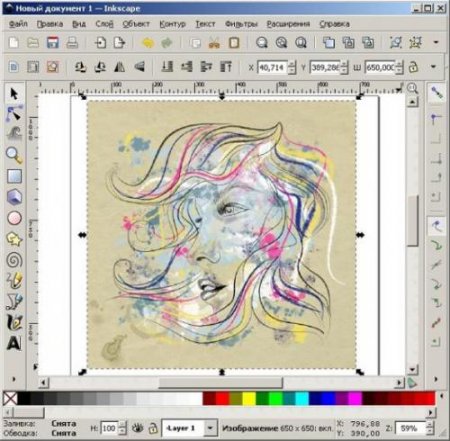Pick the yellow palette swatch
This screenshot has height=441, width=450.
pyautogui.click(x=249, y=398)
